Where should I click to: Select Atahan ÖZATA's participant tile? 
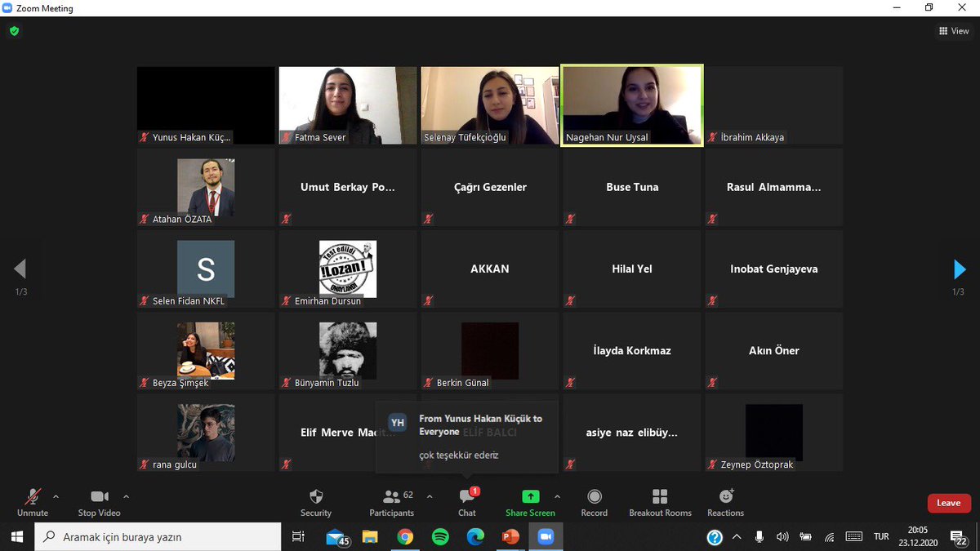click(x=206, y=187)
